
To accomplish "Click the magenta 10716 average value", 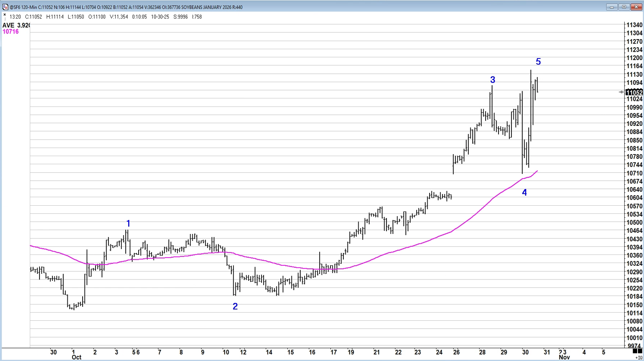I will (10, 32).
